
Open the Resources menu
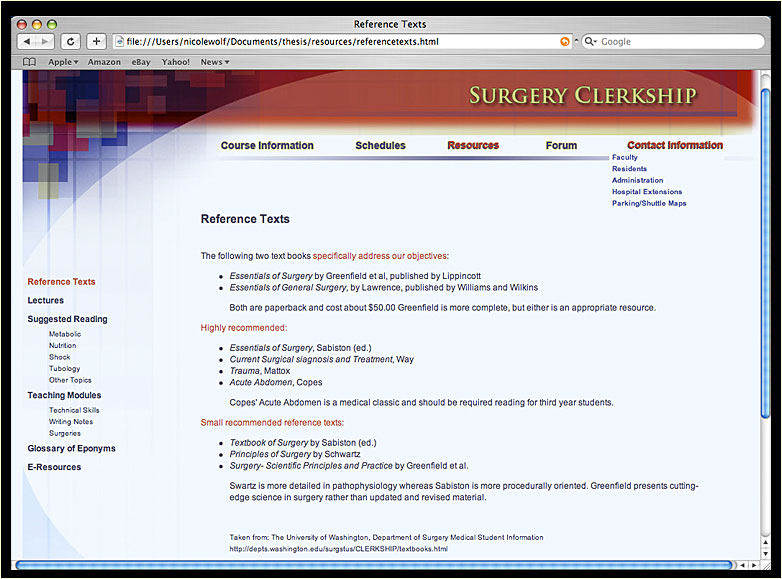(473, 146)
